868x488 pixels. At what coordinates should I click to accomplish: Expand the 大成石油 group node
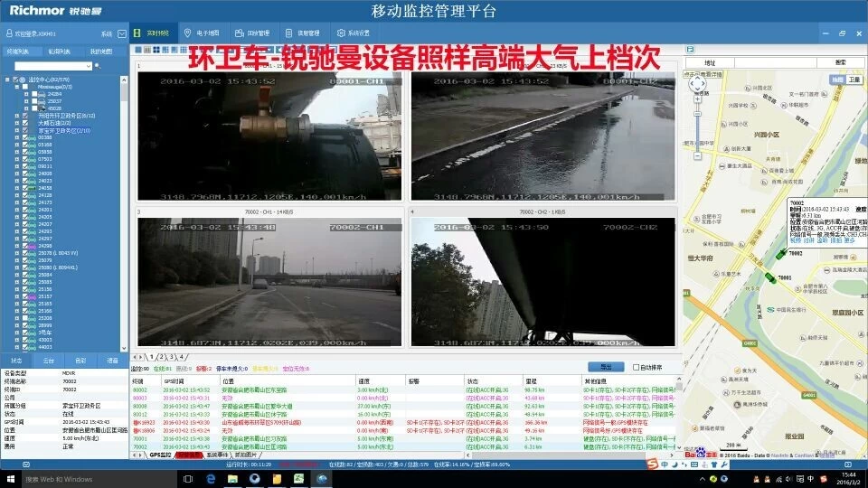[x=17, y=123]
